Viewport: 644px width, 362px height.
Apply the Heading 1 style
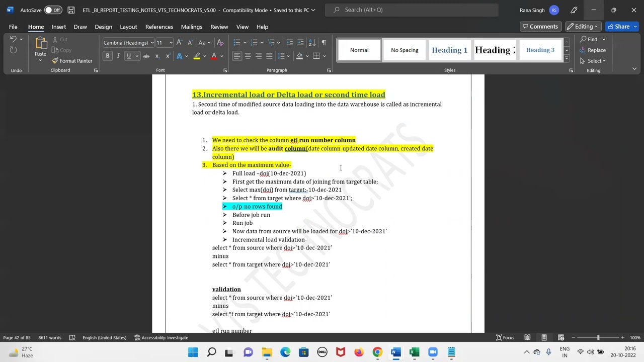pos(450,50)
